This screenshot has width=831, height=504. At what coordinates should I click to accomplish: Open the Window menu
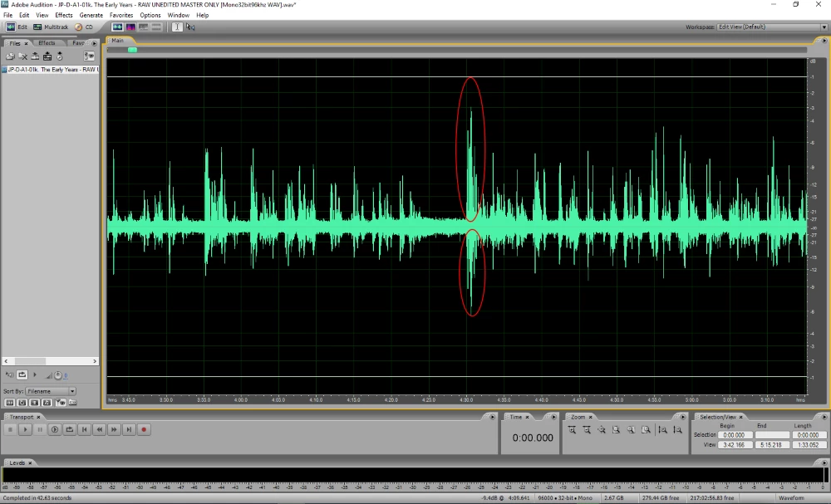coord(178,15)
